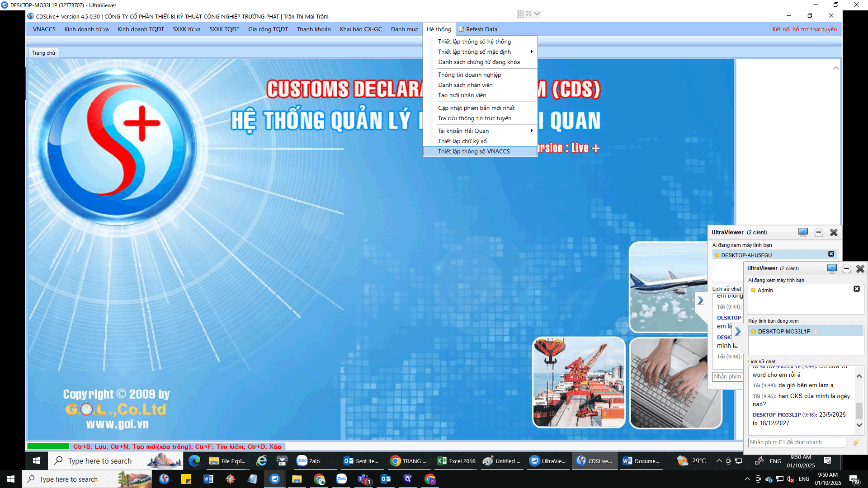Open Sticky Notes in local taskbar
Screen dimensions: 868x488
(186, 479)
